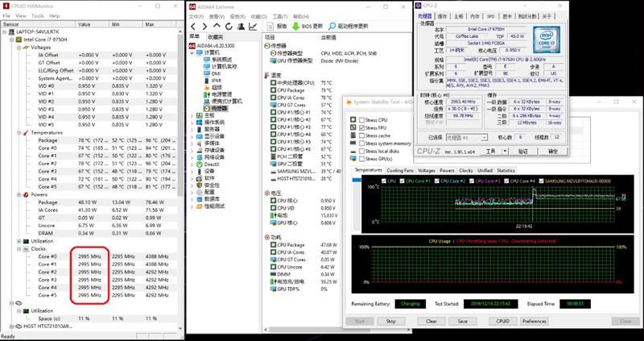Select IPMI item in AIDA64 tree

213,80
